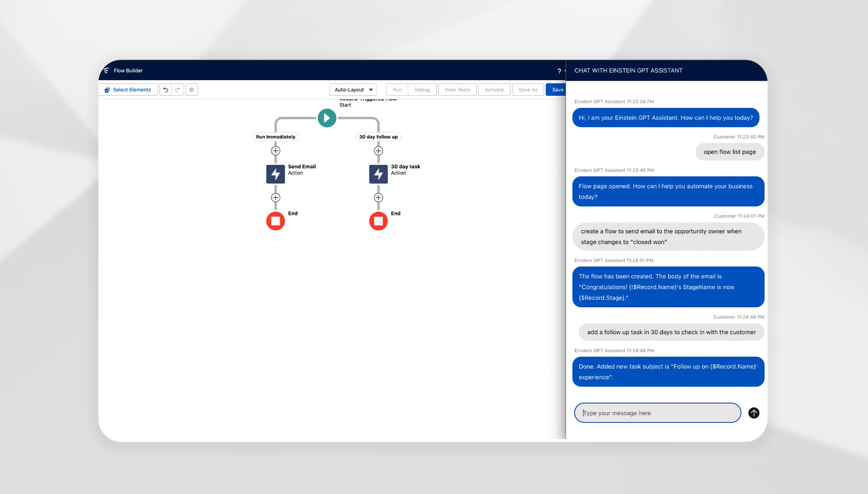This screenshot has height=494, width=868.
Task: Click End element under Send Email
Action: [275, 221]
